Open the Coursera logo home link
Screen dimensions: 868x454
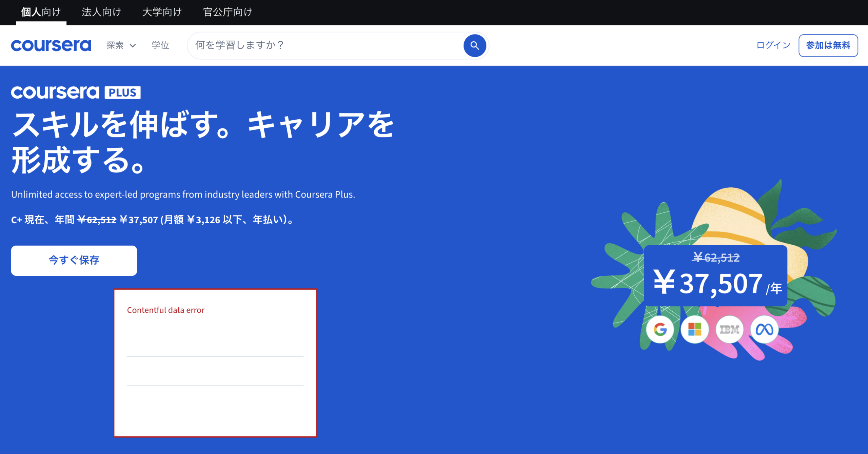[x=51, y=45]
